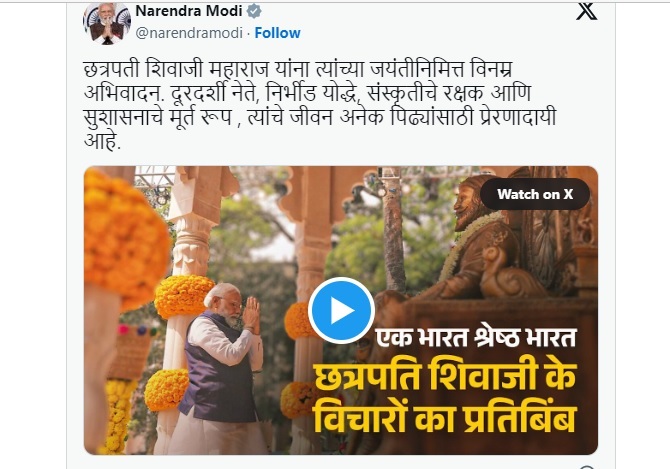Screen dimensions: 670x469
Task: Click the X logo on the tweet
Action: tap(586, 11)
